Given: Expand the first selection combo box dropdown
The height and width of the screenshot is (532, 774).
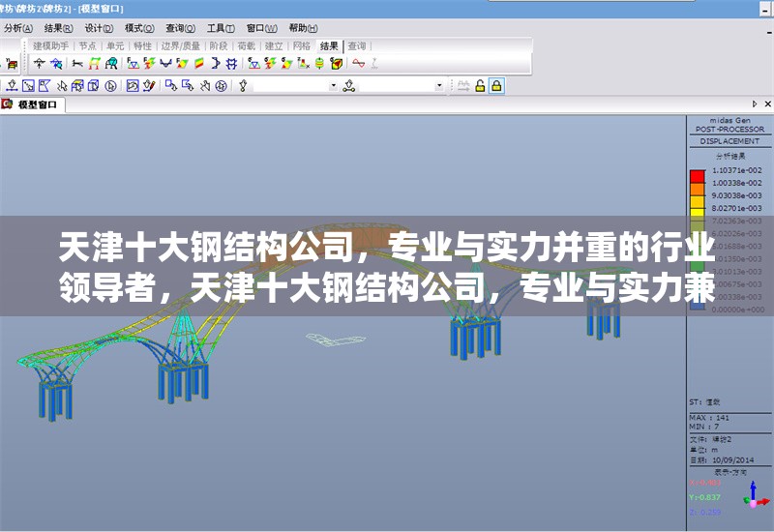Looking at the screenshot, I should tap(334, 85).
